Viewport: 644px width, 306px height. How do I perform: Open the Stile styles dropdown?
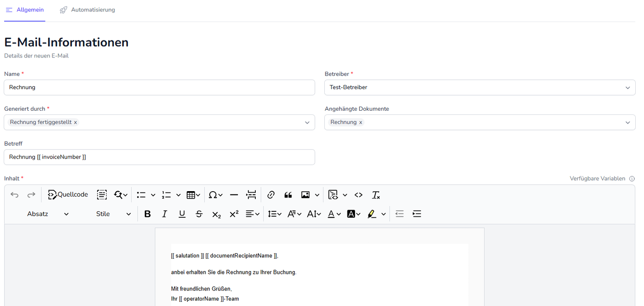pos(114,214)
